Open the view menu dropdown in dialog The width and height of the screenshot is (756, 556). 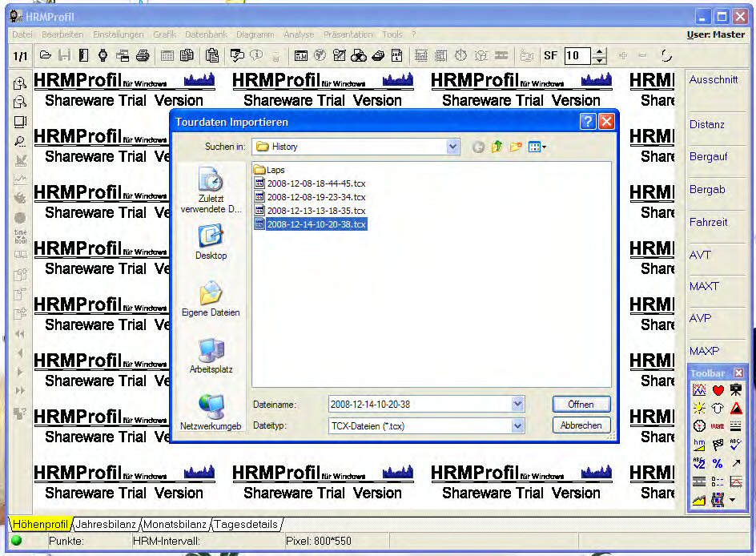[x=537, y=147]
